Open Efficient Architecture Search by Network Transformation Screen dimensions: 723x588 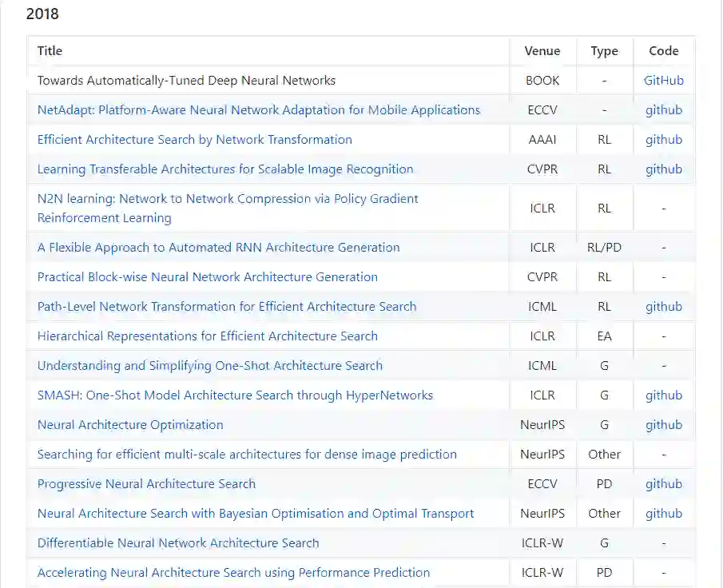point(194,140)
